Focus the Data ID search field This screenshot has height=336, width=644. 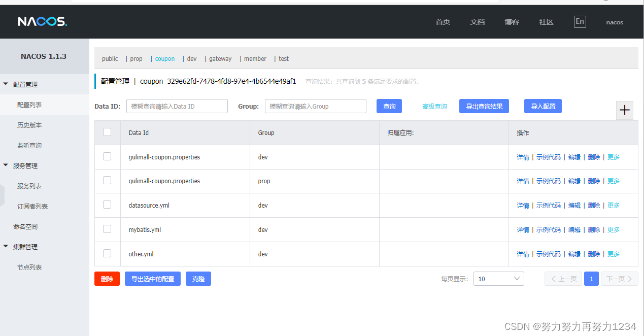coord(177,106)
